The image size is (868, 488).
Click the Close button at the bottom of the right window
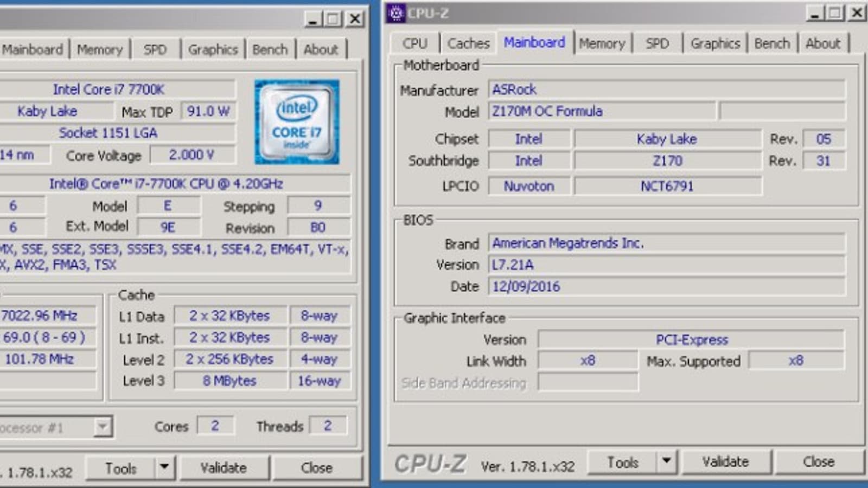tap(819, 462)
